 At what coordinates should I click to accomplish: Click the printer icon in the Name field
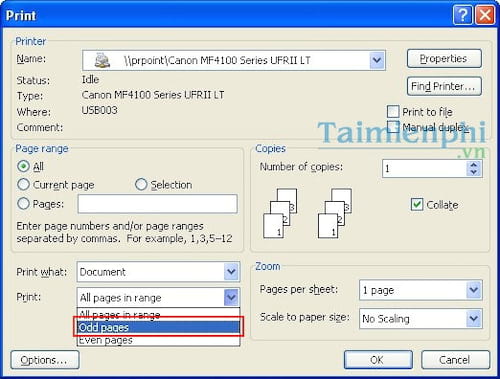click(x=102, y=60)
